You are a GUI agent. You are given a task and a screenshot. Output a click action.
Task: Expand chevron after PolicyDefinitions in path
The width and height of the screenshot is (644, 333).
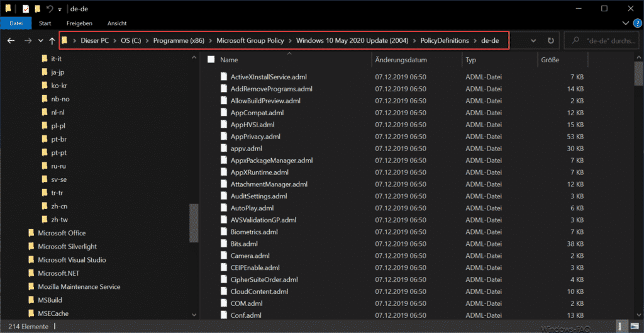475,41
